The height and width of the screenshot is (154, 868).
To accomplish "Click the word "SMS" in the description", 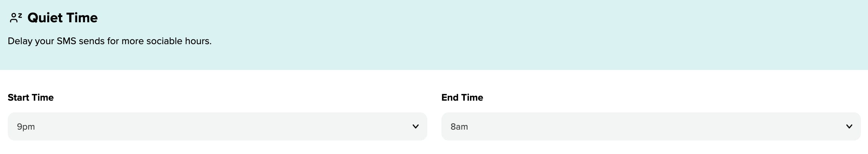I will pyautogui.click(x=66, y=41).
